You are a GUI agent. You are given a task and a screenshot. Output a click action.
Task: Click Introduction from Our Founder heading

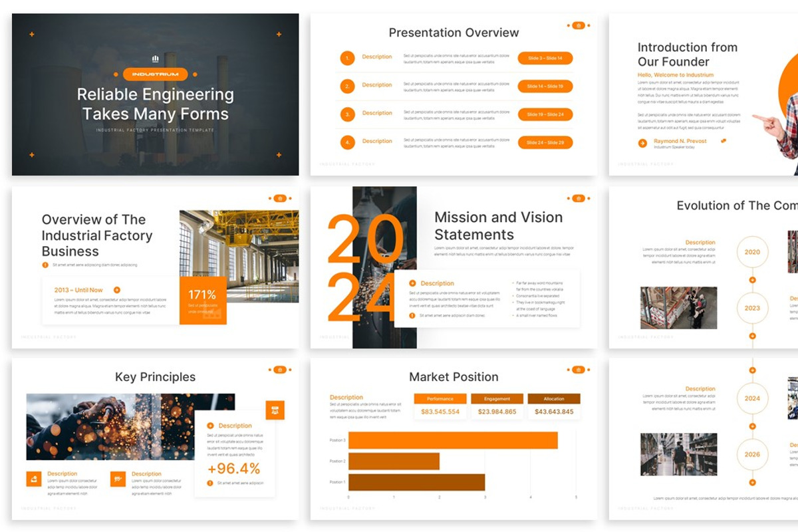click(688, 55)
